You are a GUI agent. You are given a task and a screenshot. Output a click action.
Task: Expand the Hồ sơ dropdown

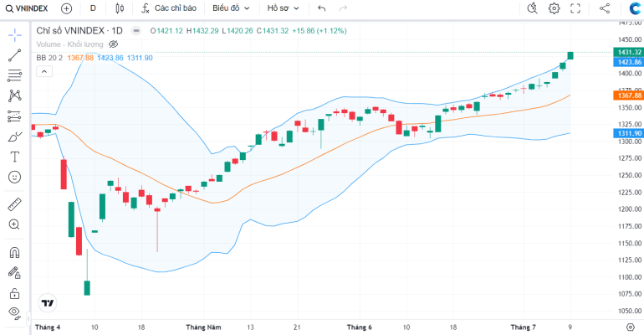point(283,8)
